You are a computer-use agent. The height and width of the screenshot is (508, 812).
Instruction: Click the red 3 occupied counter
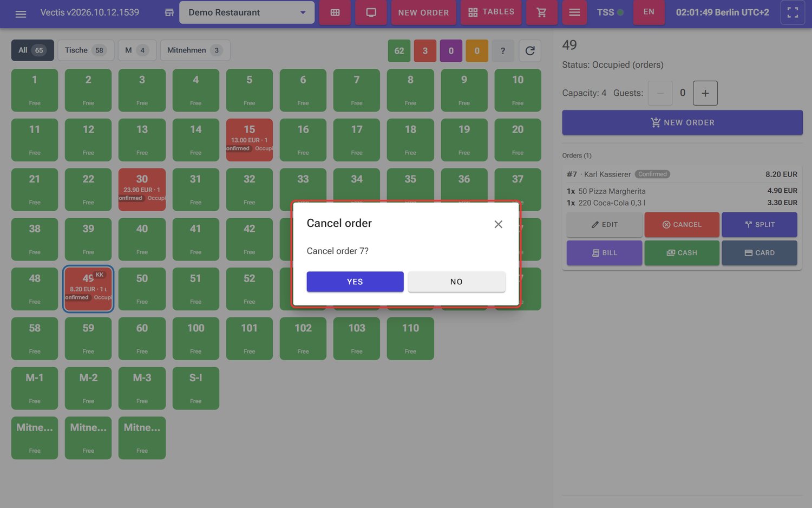pyautogui.click(x=425, y=51)
